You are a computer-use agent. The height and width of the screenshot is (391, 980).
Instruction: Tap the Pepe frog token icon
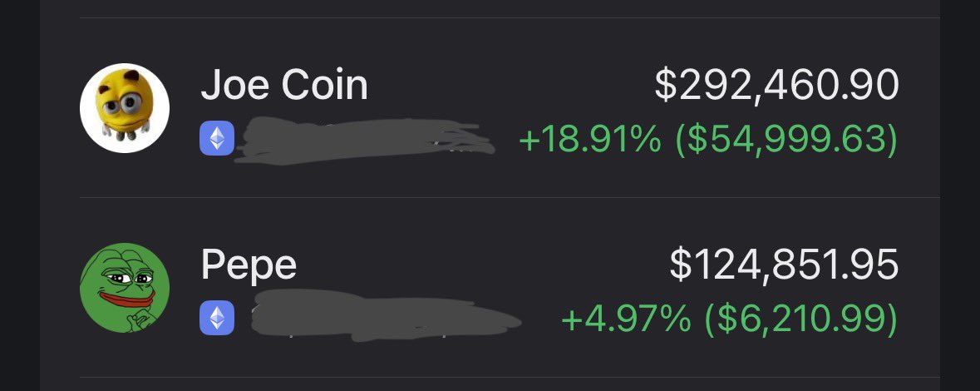tap(125, 287)
